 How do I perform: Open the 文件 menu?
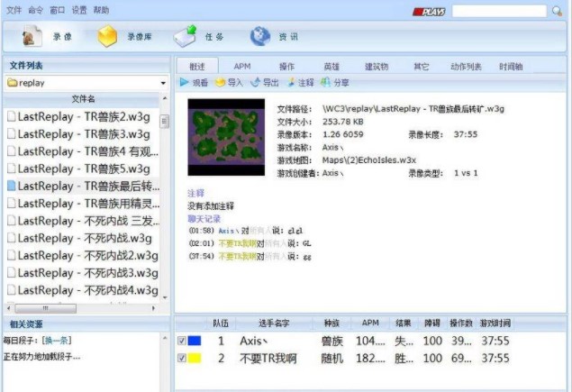pyautogui.click(x=14, y=11)
